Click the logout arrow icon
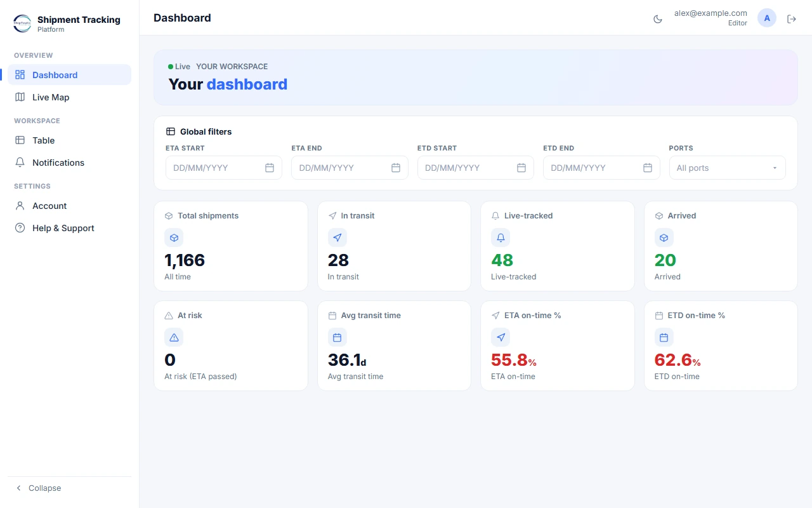Image resolution: width=812 pixels, height=508 pixels. [x=792, y=19]
